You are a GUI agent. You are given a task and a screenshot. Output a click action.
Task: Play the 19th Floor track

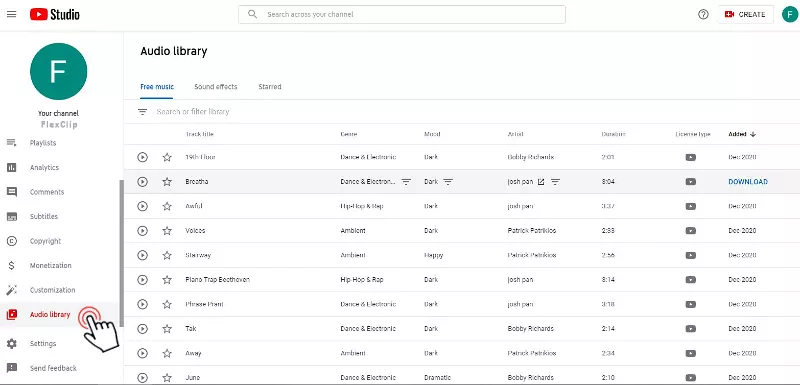[142, 157]
